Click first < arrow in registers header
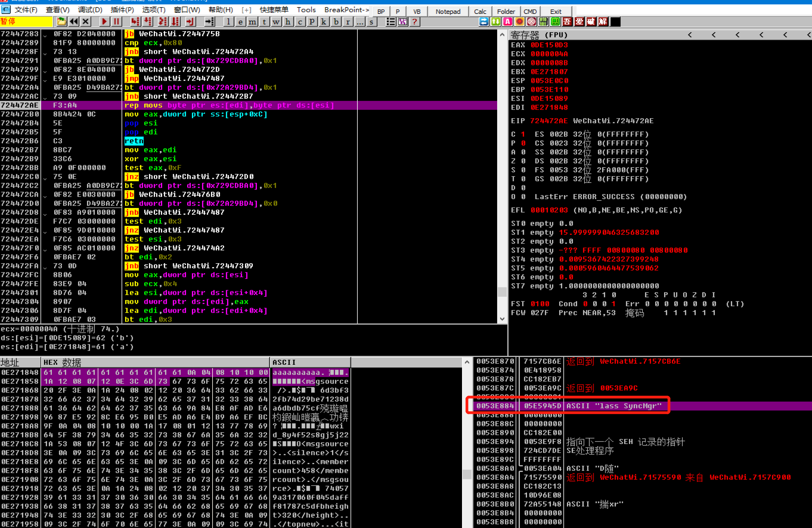 click(690, 35)
